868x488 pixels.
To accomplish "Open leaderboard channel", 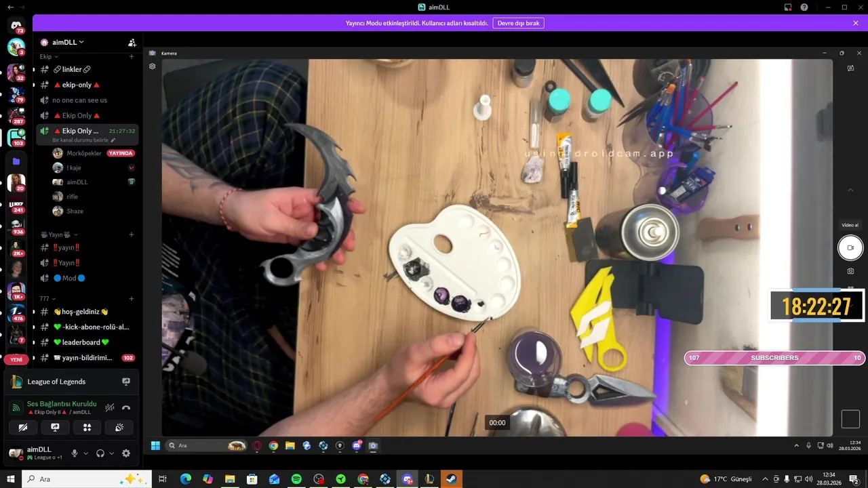I will pos(87,342).
